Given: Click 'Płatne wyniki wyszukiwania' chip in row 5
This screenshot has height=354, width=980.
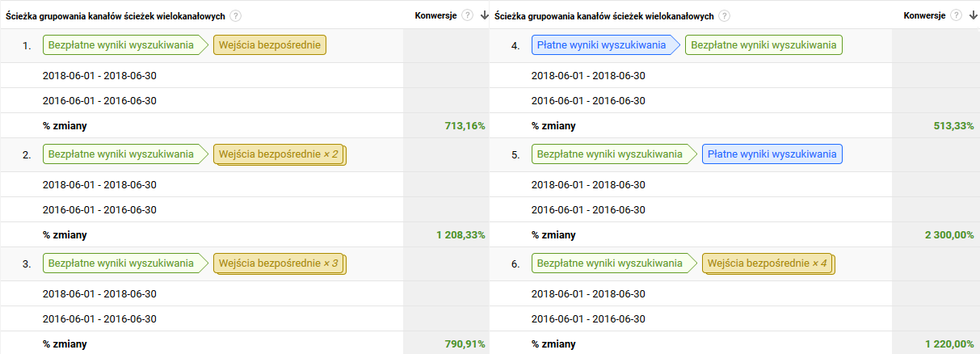Looking at the screenshot, I should tap(772, 154).
